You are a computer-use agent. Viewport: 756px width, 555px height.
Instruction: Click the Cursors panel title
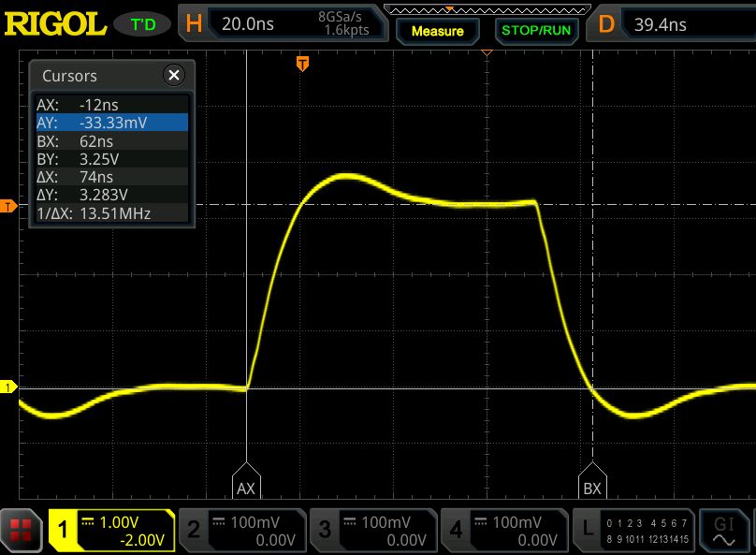[x=69, y=76]
